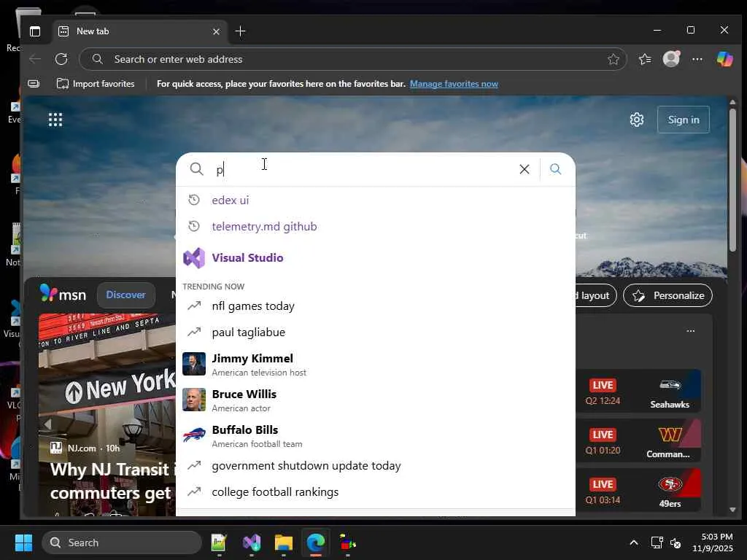Select 'nfl games today' trending search
Image resolution: width=747 pixels, height=560 pixels.
[376, 306]
